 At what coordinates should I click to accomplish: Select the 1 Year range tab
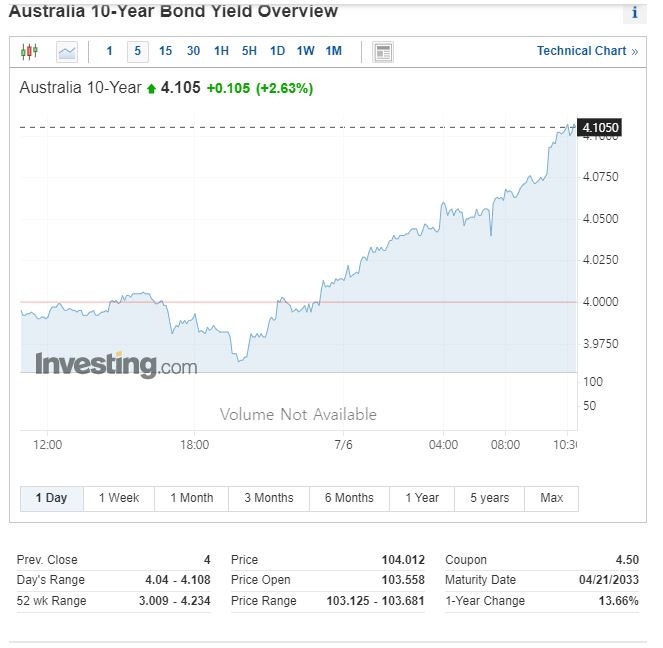coord(422,498)
